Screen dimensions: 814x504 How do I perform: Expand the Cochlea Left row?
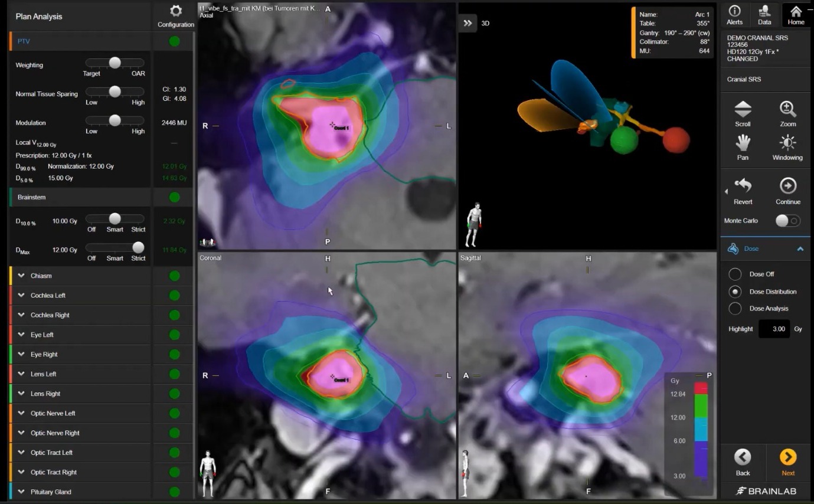pos(22,295)
